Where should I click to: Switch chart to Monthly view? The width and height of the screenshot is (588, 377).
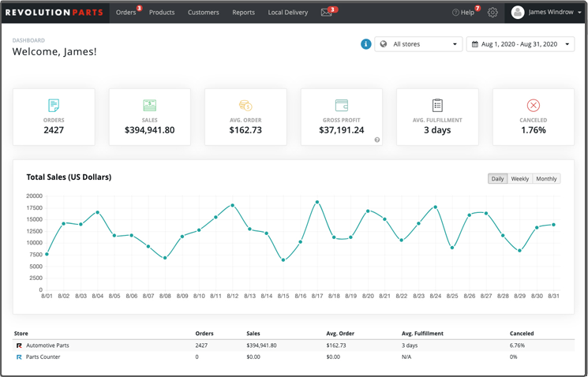tap(546, 179)
